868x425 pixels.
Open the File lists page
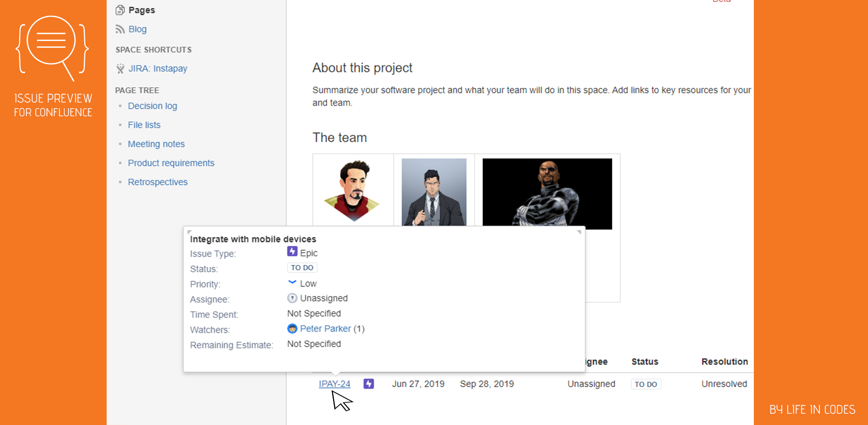[144, 125]
